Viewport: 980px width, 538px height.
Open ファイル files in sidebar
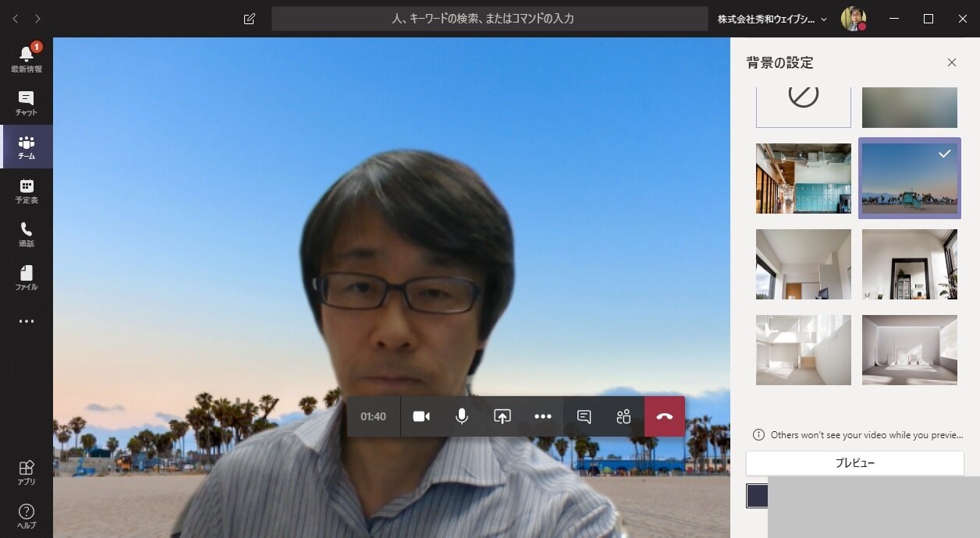(x=27, y=278)
